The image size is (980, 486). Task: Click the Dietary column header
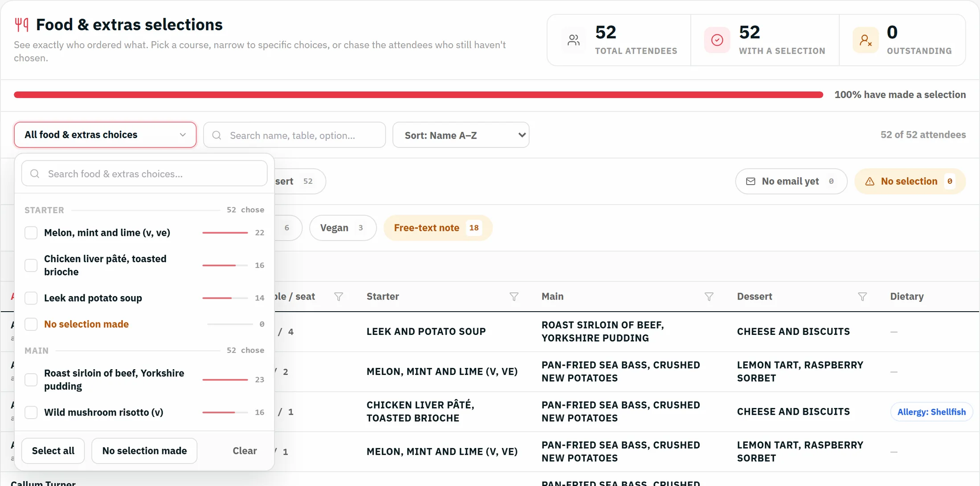click(x=907, y=297)
